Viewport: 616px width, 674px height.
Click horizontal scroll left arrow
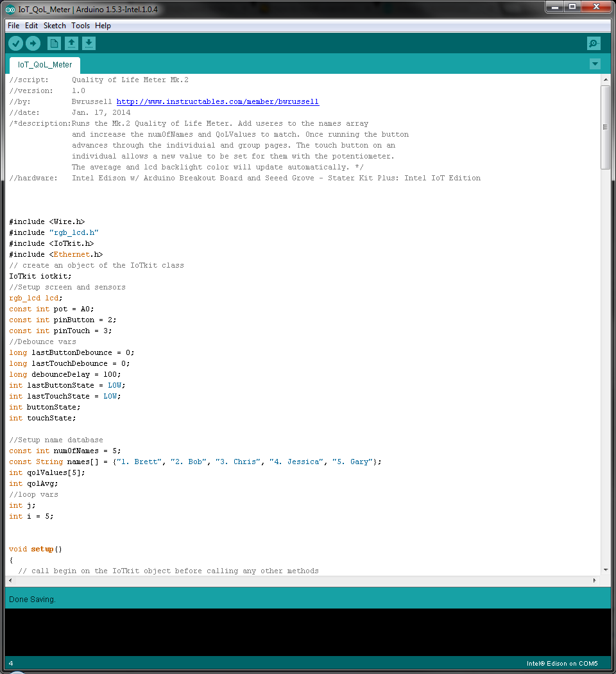pos(10,580)
